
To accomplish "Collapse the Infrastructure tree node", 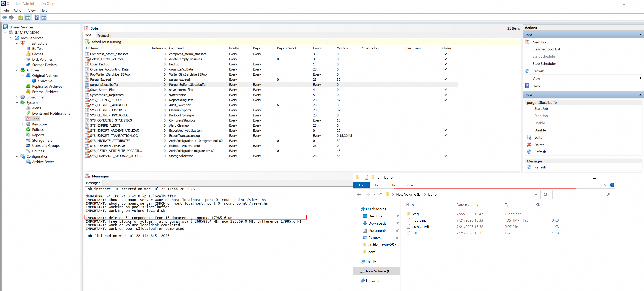I will pyautogui.click(x=17, y=43).
